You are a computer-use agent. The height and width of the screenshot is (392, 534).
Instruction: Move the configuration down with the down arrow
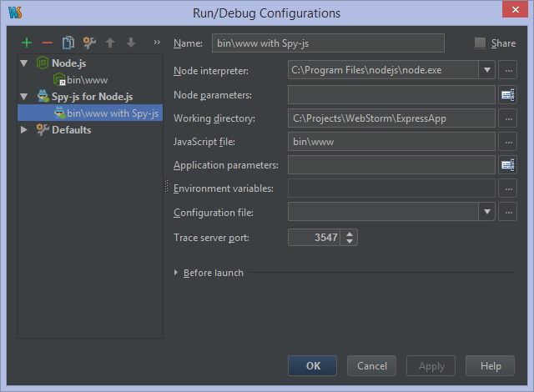pos(131,43)
